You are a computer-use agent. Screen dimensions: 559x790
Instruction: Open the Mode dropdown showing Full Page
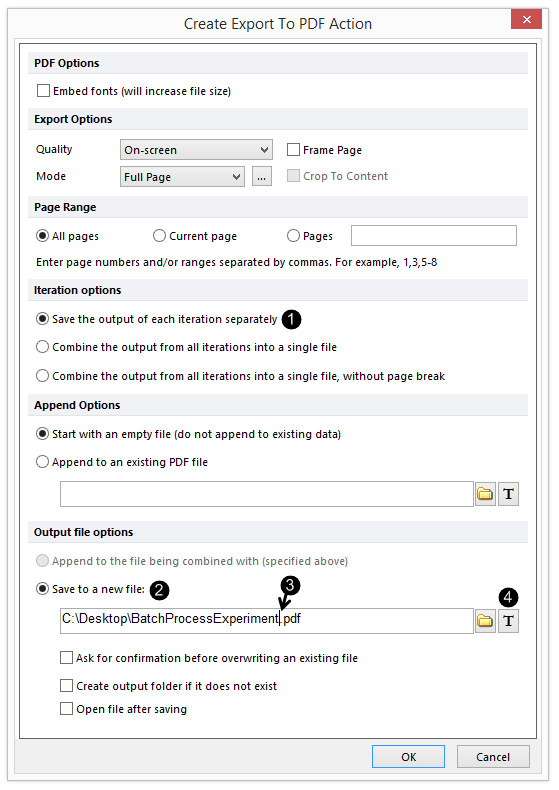182,177
